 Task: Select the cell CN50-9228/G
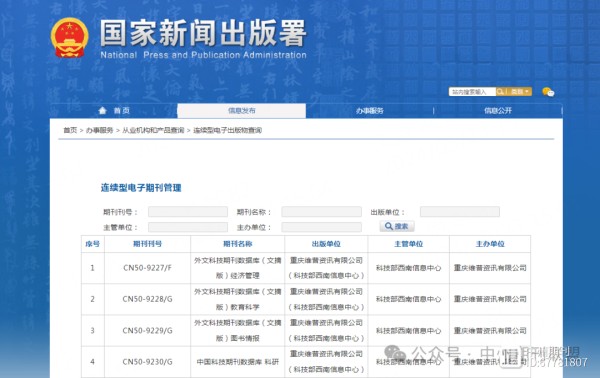[147, 299]
